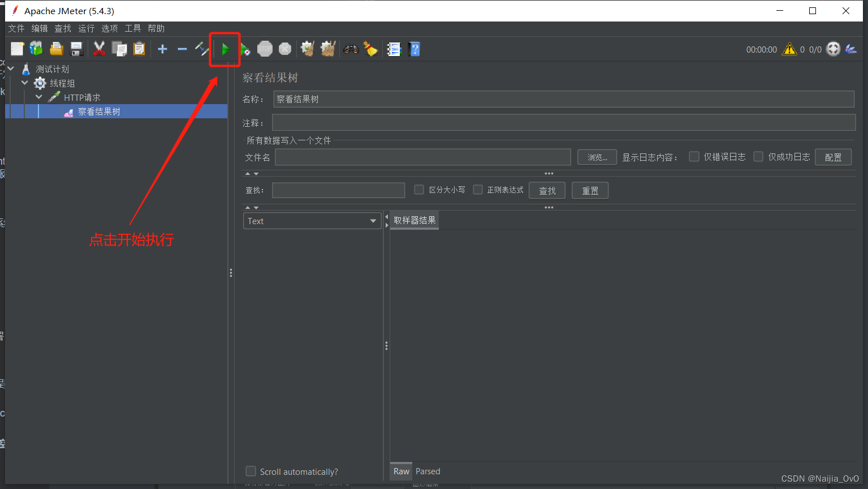The height and width of the screenshot is (489, 868).
Task: Open the 运行 menu
Action: pyautogui.click(x=87, y=28)
